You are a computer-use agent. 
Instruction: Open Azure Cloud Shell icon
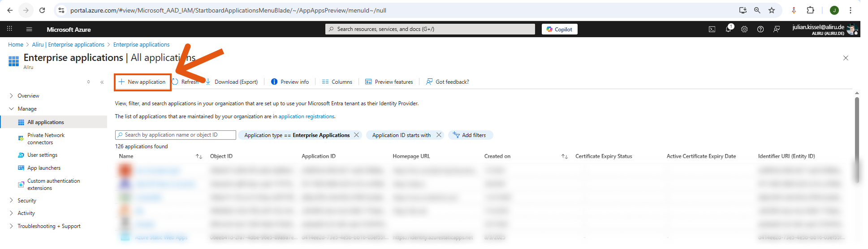point(712,30)
